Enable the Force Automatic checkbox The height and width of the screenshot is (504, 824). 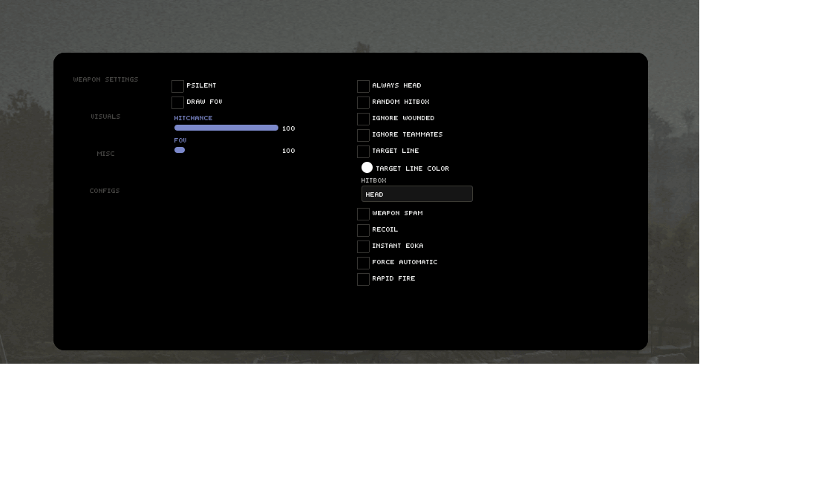[363, 263]
